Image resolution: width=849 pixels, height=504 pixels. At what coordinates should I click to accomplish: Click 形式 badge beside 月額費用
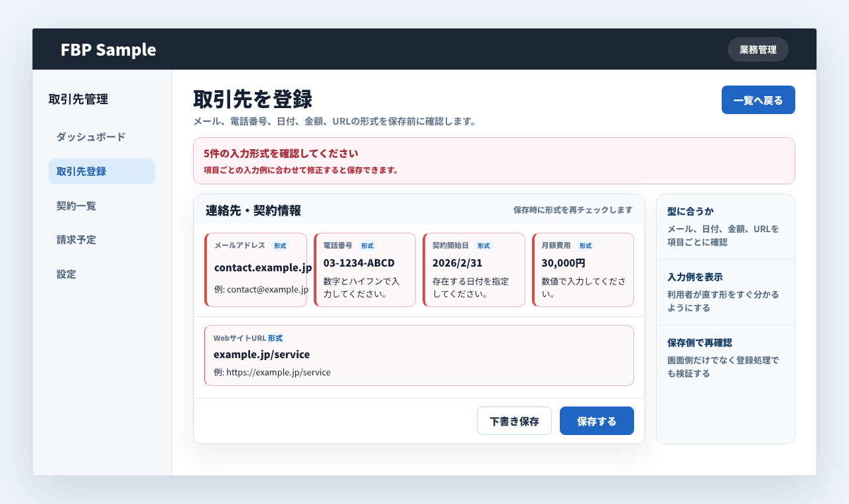585,245
